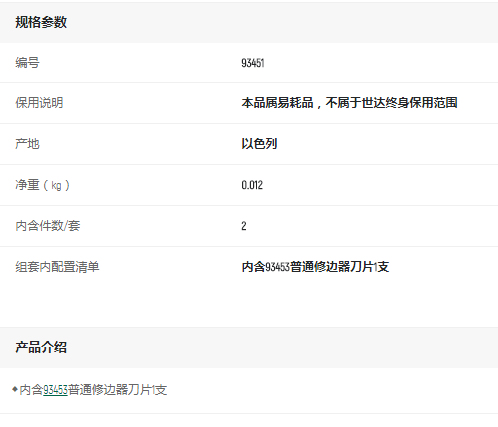Viewport: 498px width, 427px height.
Task: Click the warranty text 本品属易耗品
Action: pyautogui.click(x=277, y=103)
